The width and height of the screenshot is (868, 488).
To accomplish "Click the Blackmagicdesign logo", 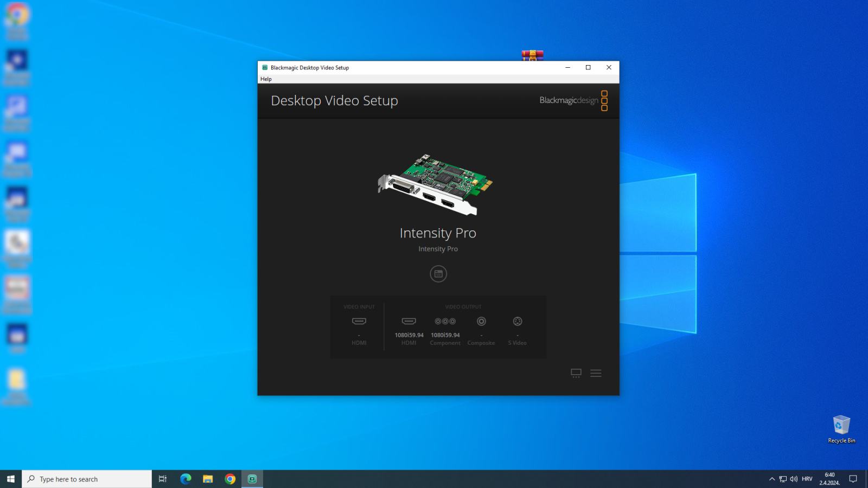I will click(x=573, y=100).
